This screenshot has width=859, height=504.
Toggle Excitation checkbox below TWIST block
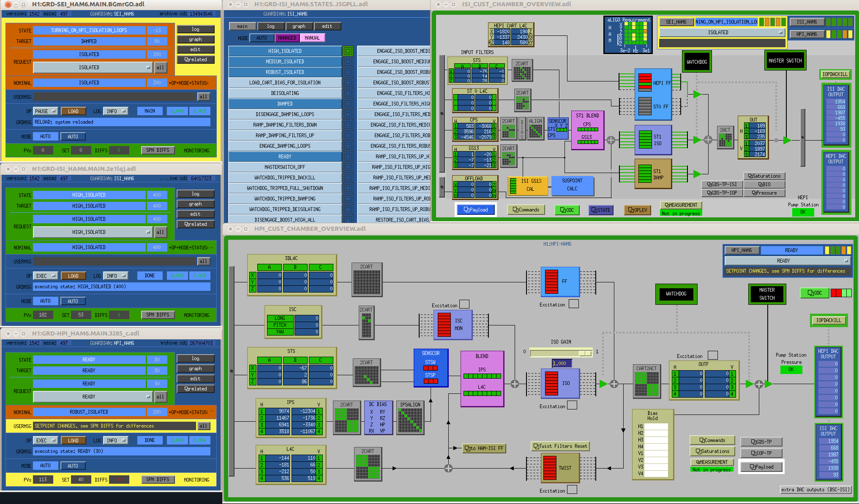(x=572, y=489)
